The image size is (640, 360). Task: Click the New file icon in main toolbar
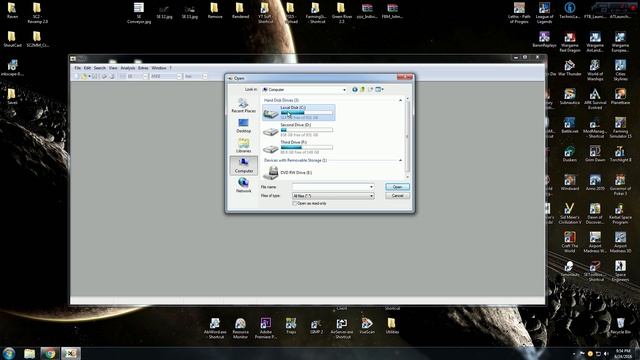click(77, 76)
